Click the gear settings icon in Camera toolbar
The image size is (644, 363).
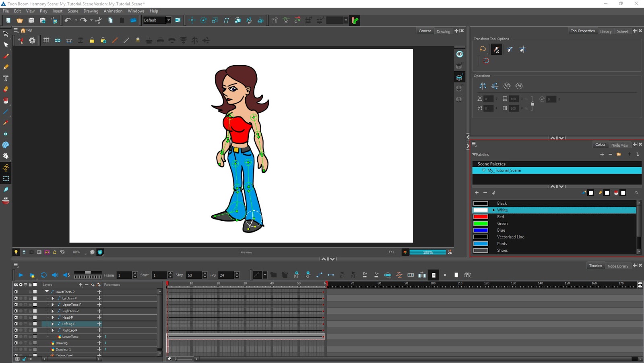(32, 40)
